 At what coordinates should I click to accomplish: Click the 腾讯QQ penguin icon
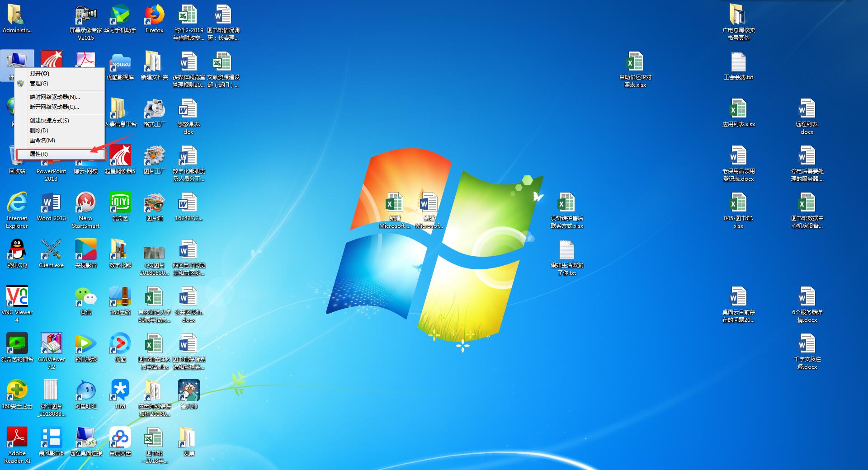pos(17,254)
